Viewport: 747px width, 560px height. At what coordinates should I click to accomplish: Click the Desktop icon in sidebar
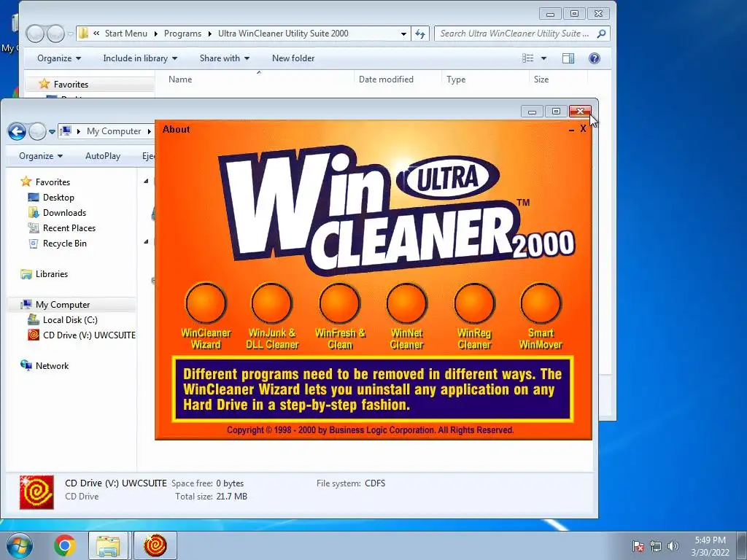(34, 197)
